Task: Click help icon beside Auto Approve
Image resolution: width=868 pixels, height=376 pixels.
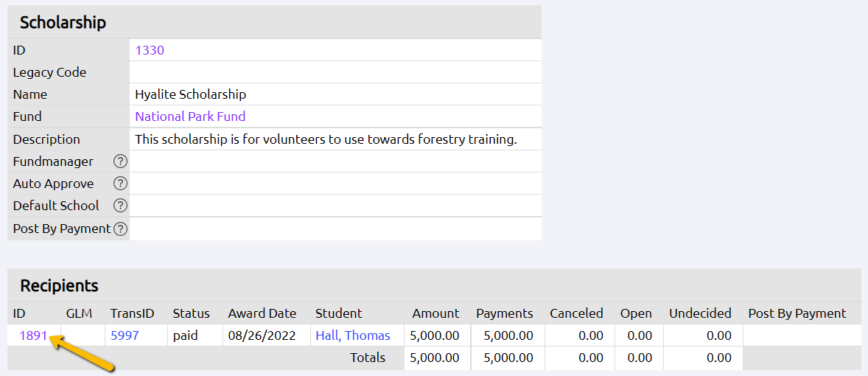Action: coord(120,184)
